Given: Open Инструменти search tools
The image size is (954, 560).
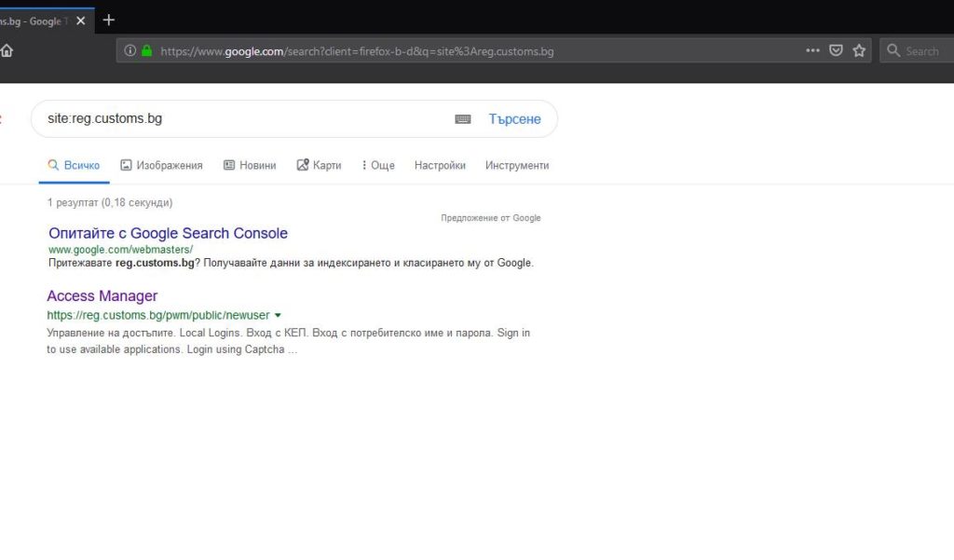Looking at the screenshot, I should coord(517,166).
